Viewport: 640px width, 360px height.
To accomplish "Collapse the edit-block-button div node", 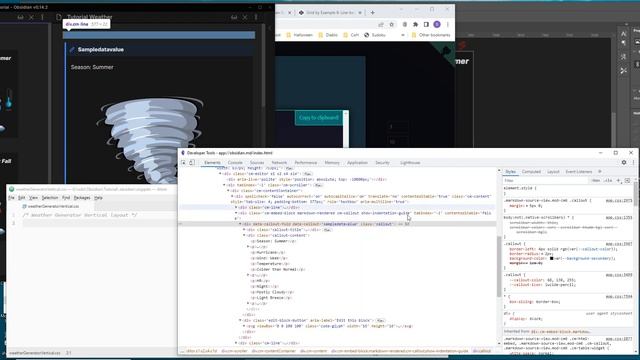I will pyautogui.click(x=240, y=320).
